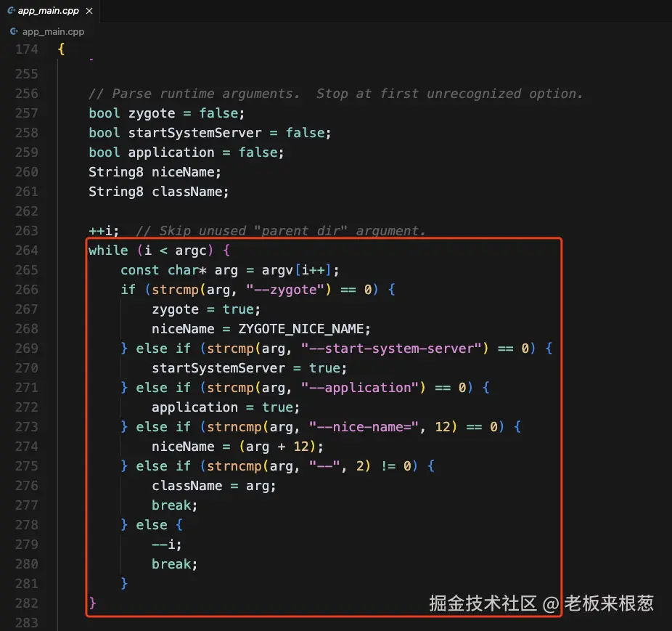Click the opening brace on line 174
Screen dimensions: 672x631
click(x=61, y=49)
